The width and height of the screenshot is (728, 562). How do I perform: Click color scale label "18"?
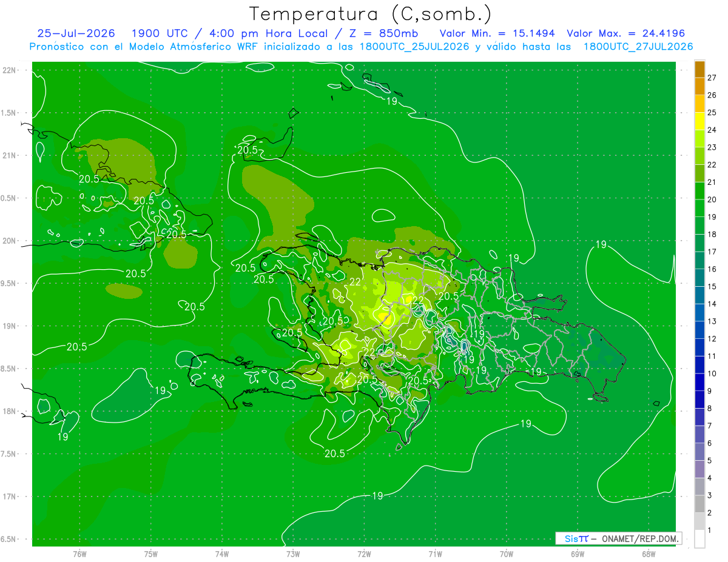pyautogui.click(x=712, y=234)
